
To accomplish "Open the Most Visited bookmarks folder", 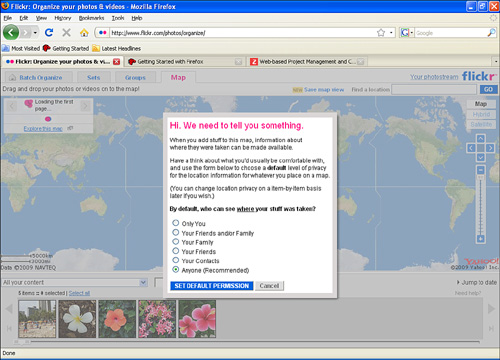I will 21,48.
